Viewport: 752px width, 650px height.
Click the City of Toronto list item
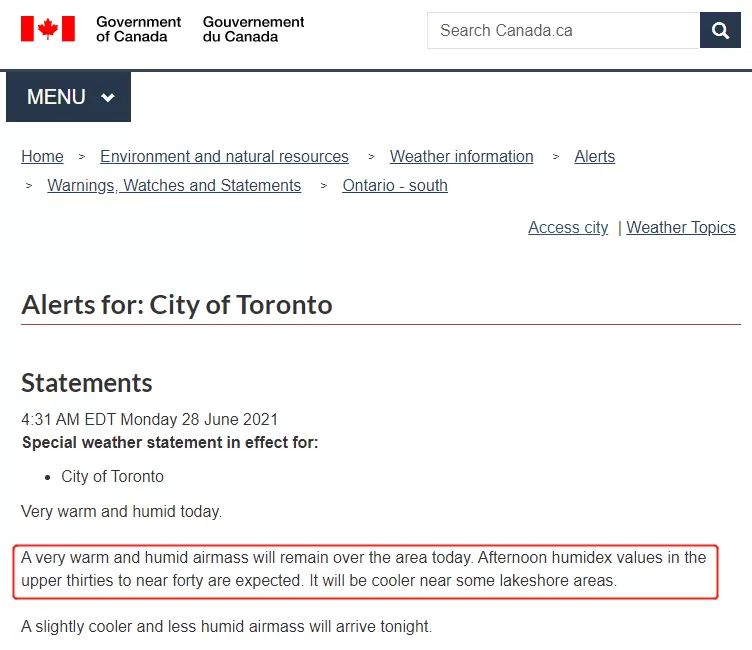[x=112, y=476]
